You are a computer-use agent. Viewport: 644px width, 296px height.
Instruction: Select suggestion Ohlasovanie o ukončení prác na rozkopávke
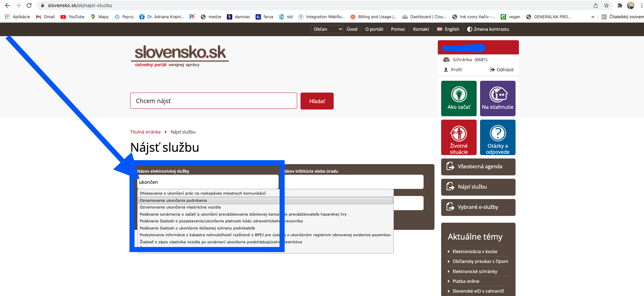(265, 193)
